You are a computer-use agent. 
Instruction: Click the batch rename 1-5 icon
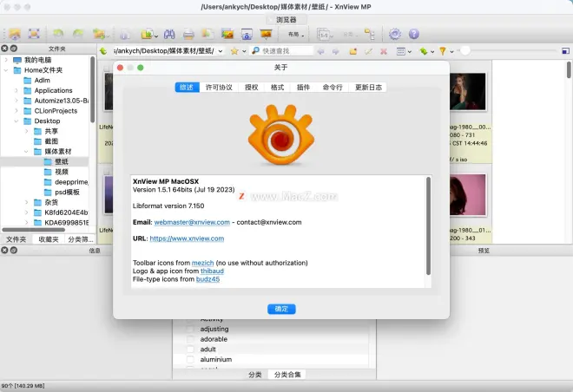tap(324, 35)
